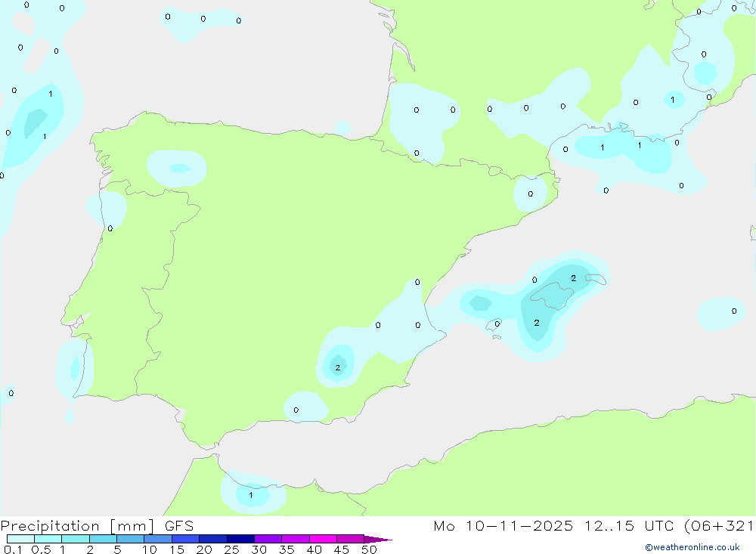This screenshot has height=554, width=756.
Task: Select the 35–40 mm legend color swatch
Action: click(x=296, y=539)
